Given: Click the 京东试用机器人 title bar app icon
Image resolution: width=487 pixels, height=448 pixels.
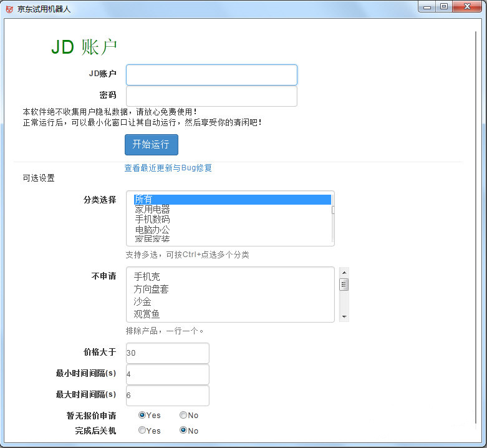Looking at the screenshot, I should [9, 9].
